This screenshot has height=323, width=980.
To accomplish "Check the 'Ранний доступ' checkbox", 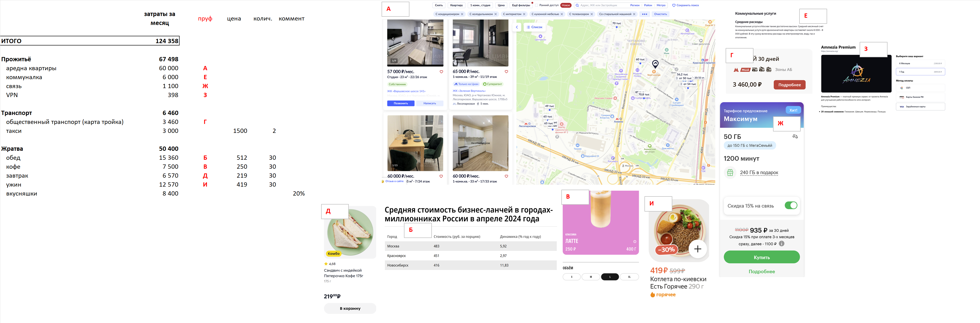I will coord(536,5).
